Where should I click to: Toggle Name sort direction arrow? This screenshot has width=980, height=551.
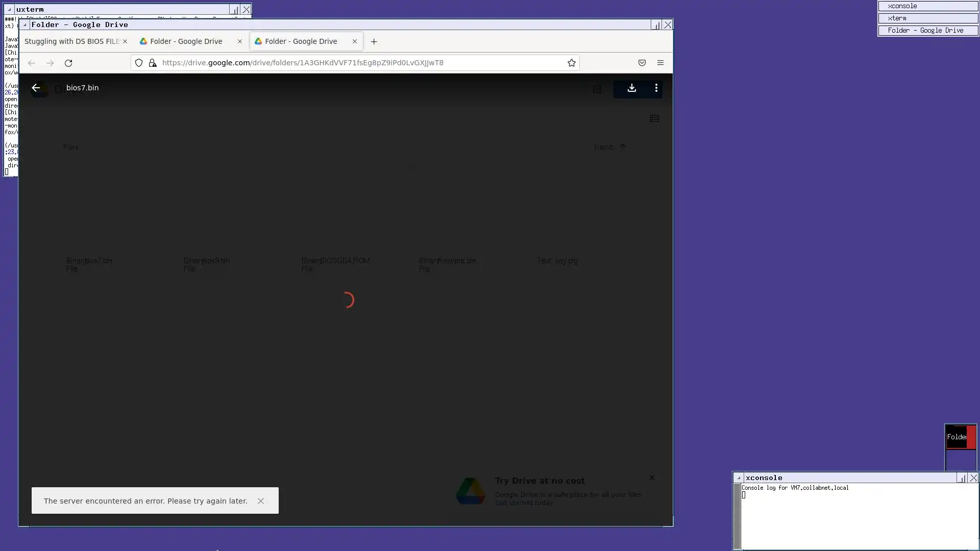click(622, 147)
